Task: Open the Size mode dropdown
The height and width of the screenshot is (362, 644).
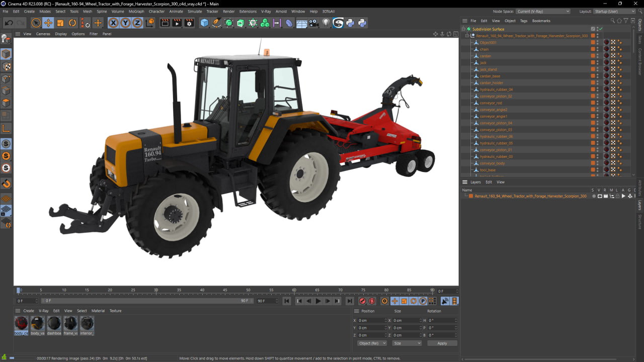Action: pyautogui.click(x=407, y=343)
